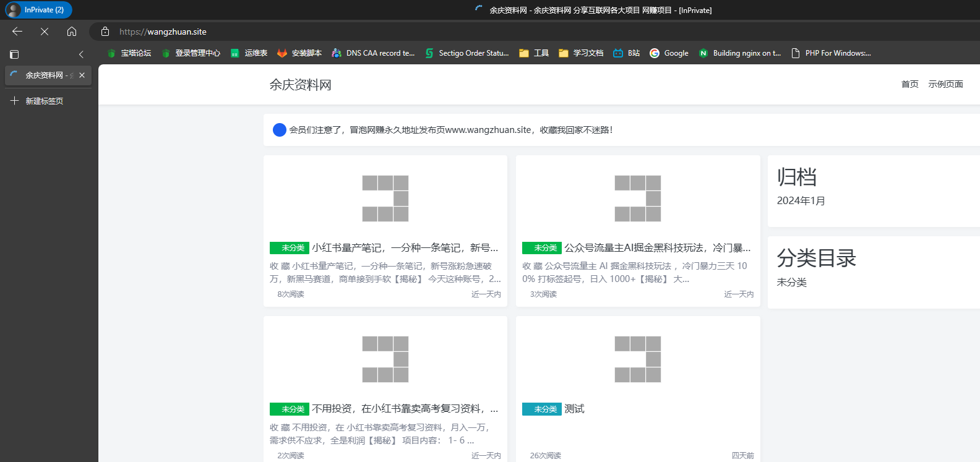The image size is (980, 462).
Task: Expand the 工具 bookmarks folder
Action: [534, 53]
